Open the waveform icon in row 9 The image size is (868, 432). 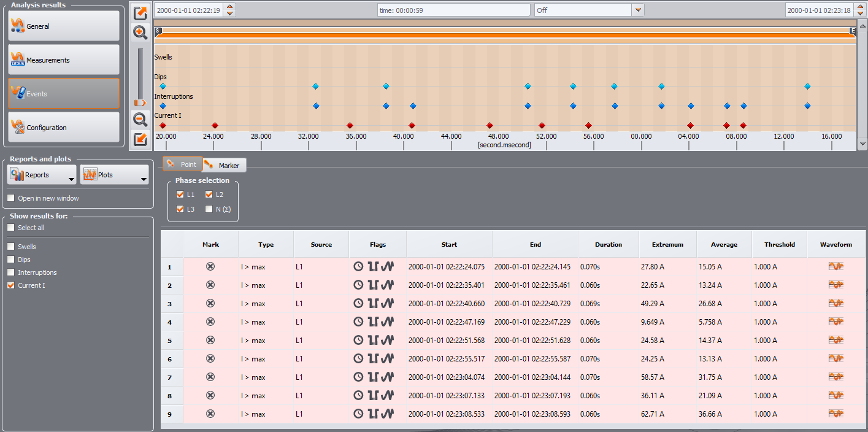pos(836,414)
